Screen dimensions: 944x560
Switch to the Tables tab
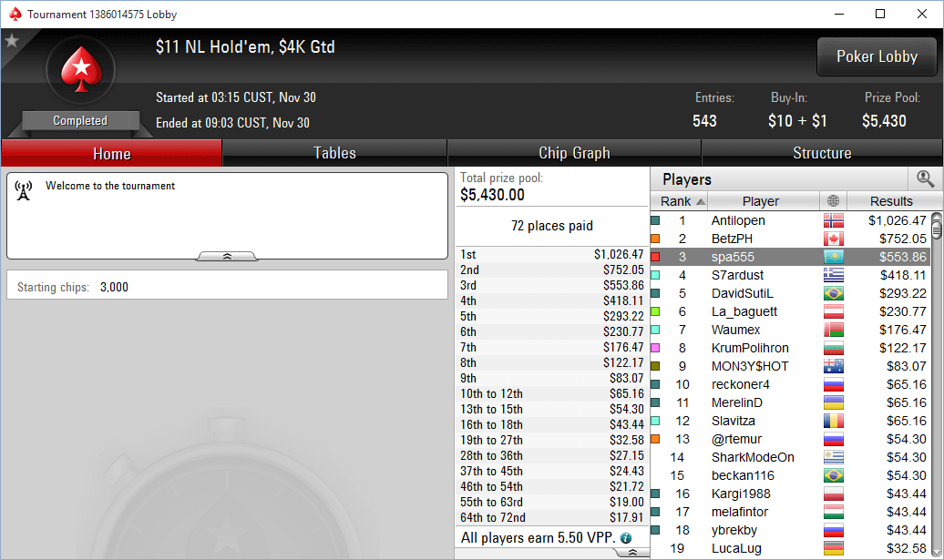click(x=334, y=153)
